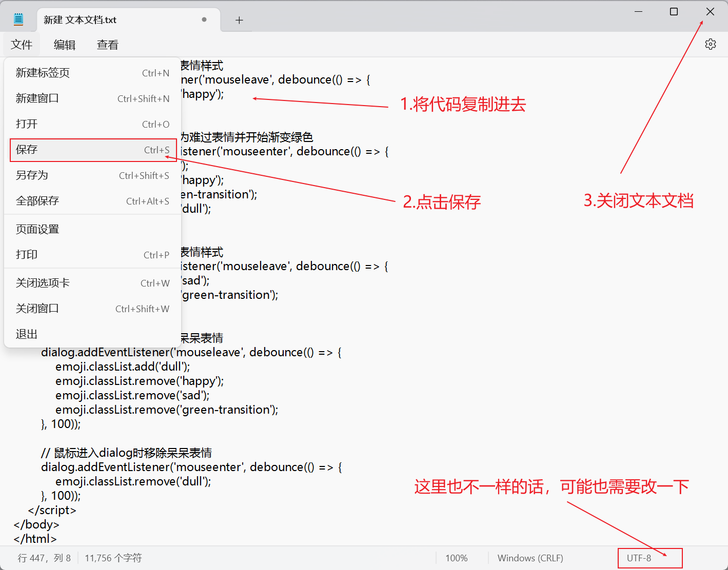The width and height of the screenshot is (728, 570).
Task: Minimize the Notepad window
Action: 639,11
